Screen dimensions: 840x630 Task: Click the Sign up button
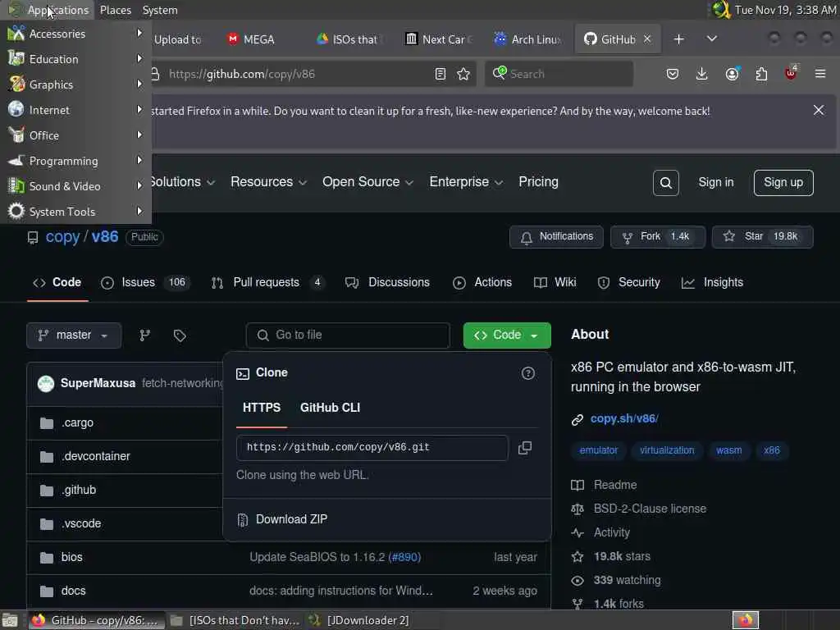click(783, 183)
